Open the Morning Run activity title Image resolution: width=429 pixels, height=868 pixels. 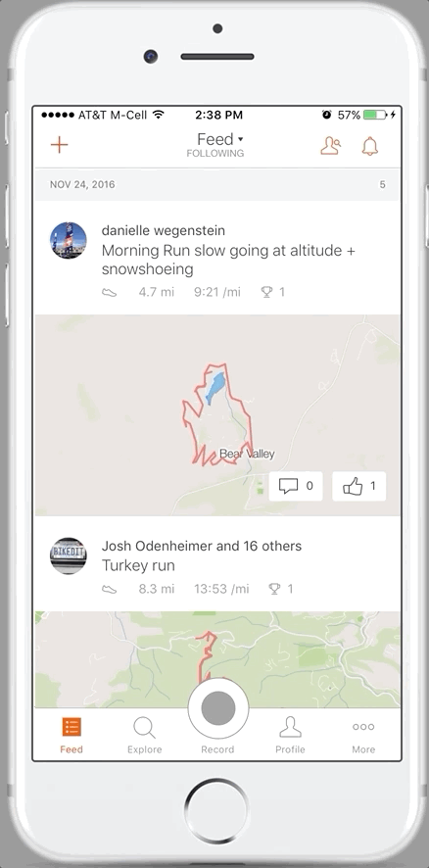pyautogui.click(x=228, y=260)
